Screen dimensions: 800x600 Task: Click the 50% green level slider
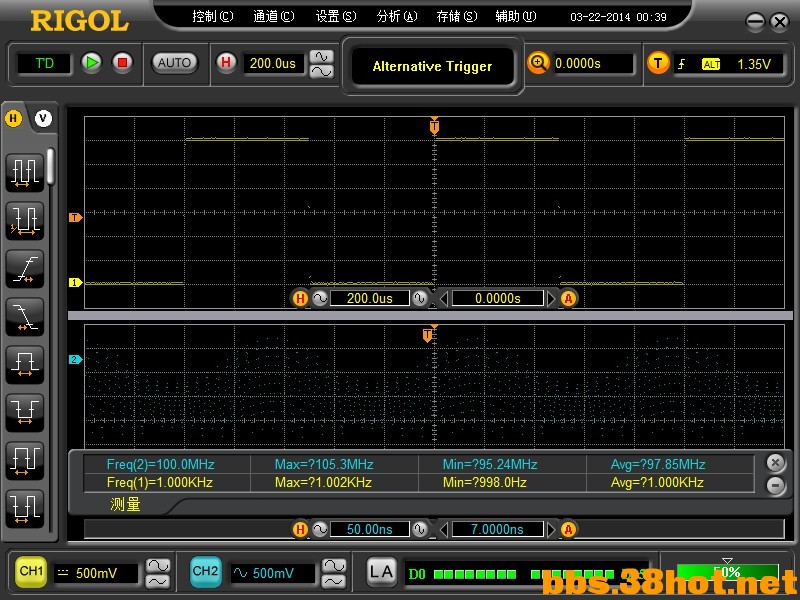click(x=728, y=572)
